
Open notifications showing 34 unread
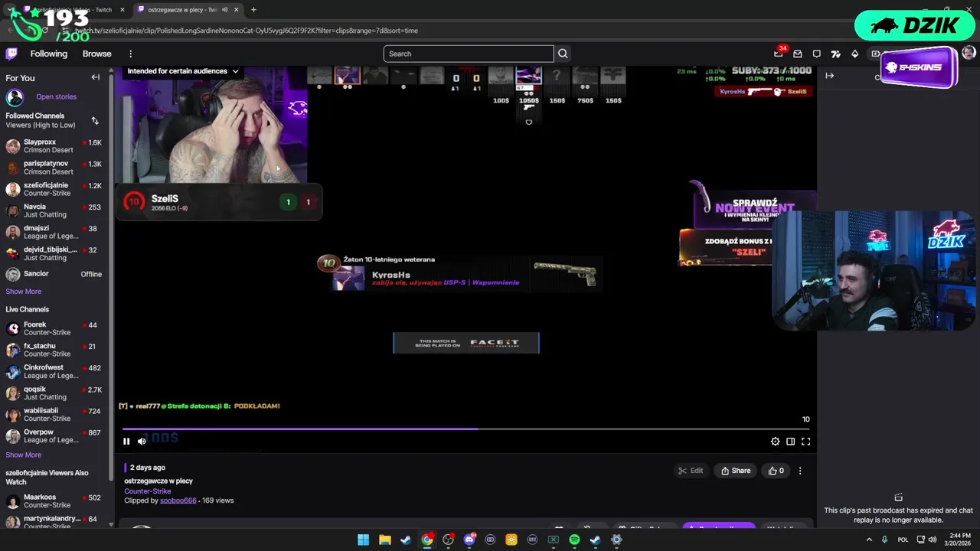point(779,54)
